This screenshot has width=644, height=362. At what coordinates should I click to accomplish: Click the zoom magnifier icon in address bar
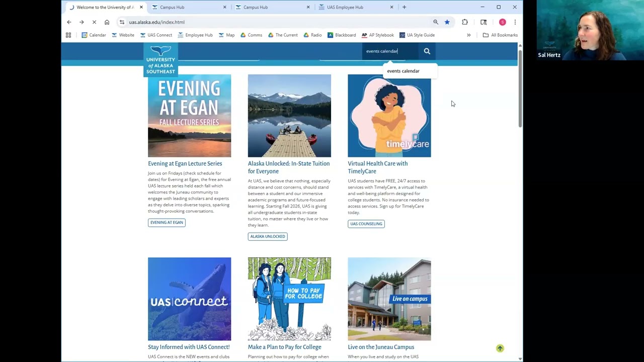pyautogui.click(x=436, y=22)
